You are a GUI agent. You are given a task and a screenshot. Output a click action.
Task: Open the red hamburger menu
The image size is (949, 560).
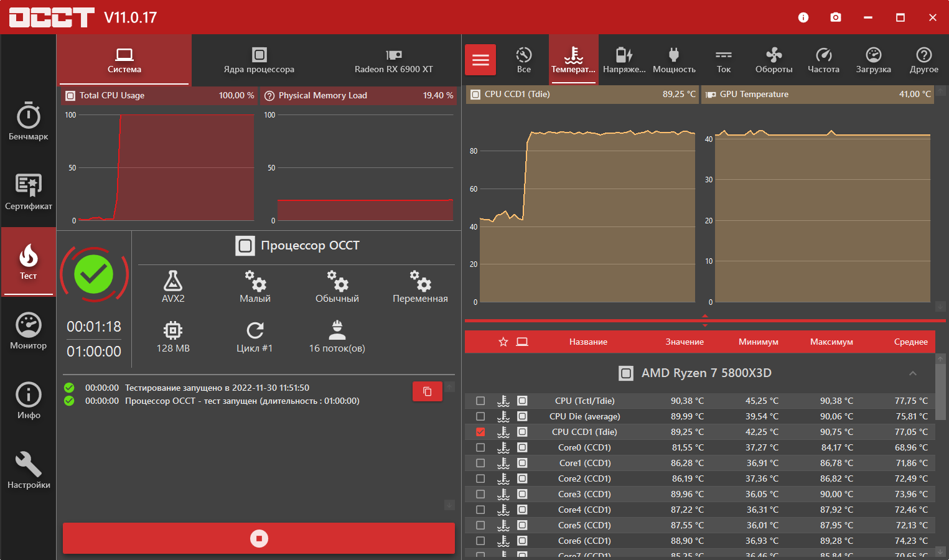click(480, 60)
